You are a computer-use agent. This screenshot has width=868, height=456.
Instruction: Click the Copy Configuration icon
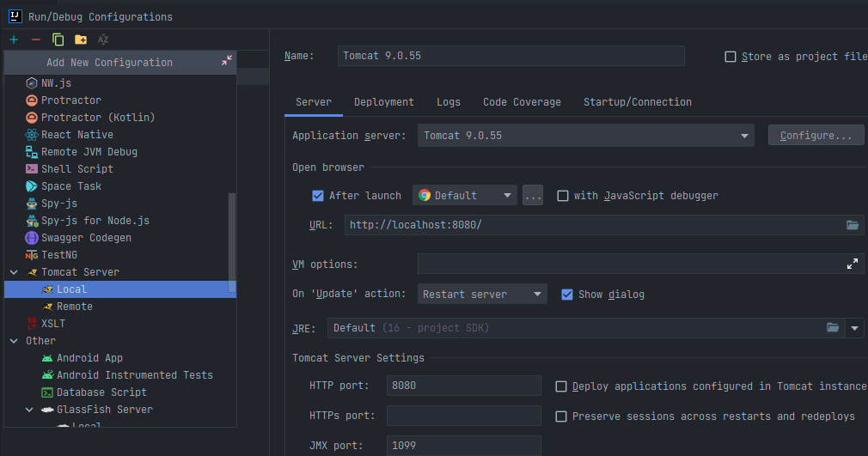pos(58,40)
